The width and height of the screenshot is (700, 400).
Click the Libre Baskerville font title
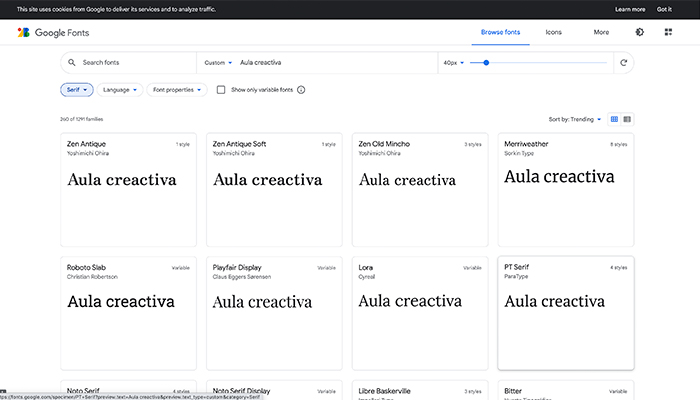pos(384,391)
